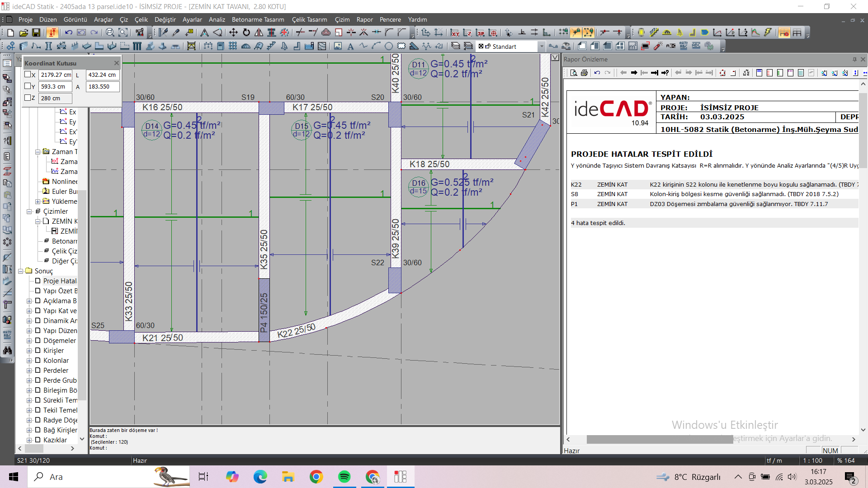Click the report horizontal scrollbar thumb
The height and width of the screenshot is (488, 868).
tap(660, 439)
